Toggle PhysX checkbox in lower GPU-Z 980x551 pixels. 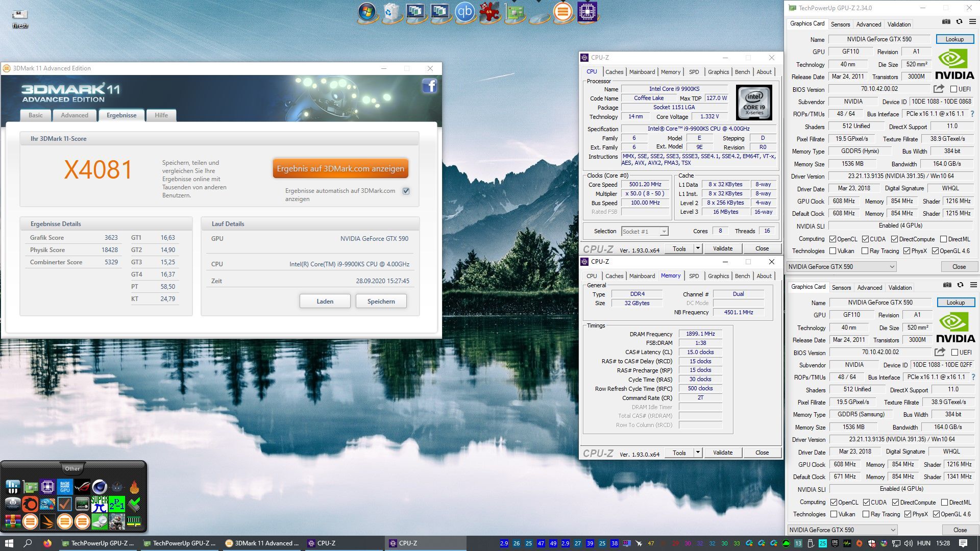(x=908, y=514)
